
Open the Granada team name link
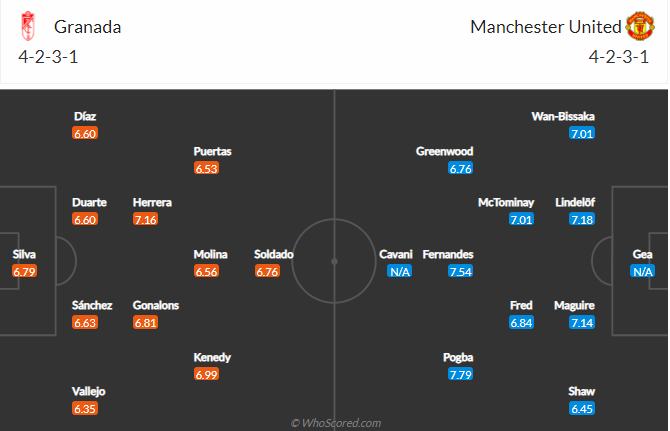[88, 27]
